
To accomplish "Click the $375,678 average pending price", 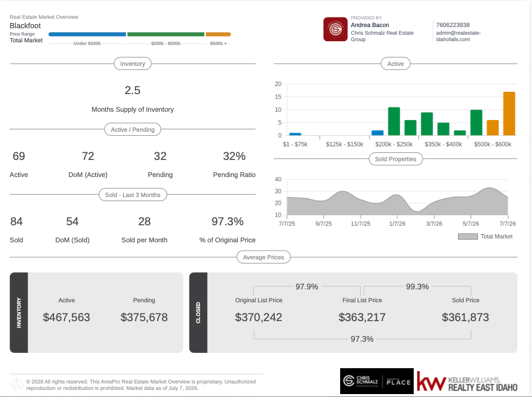I will [144, 318].
